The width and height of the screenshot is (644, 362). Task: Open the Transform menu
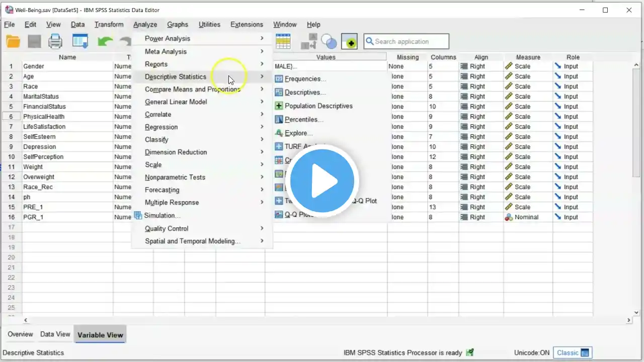(109, 24)
